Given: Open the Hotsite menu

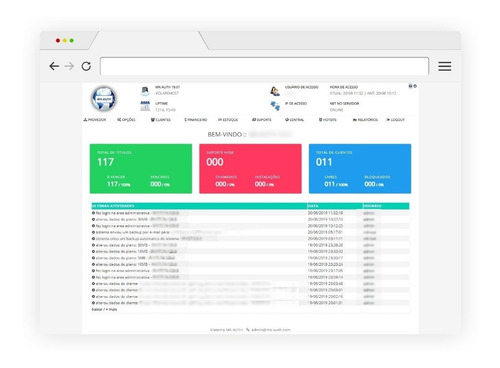Looking at the screenshot, I should (x=328, y=120).
